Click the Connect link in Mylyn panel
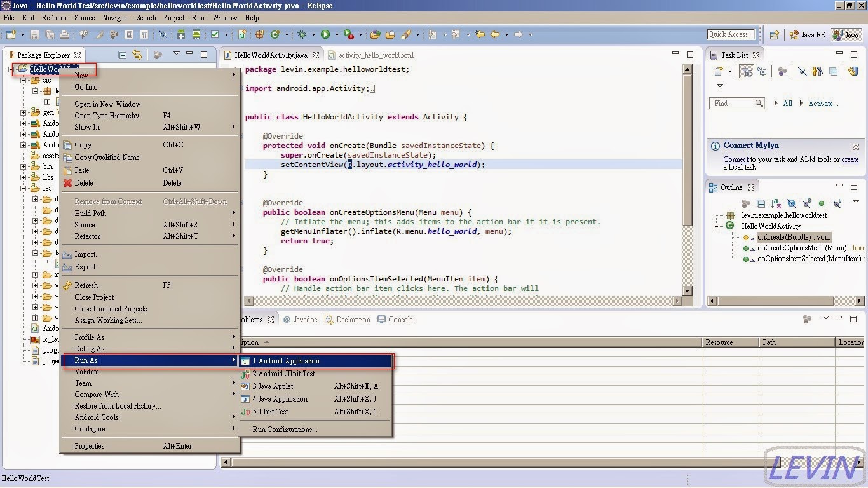This screenshot has height=488, width=868. (x=736, y=160)
